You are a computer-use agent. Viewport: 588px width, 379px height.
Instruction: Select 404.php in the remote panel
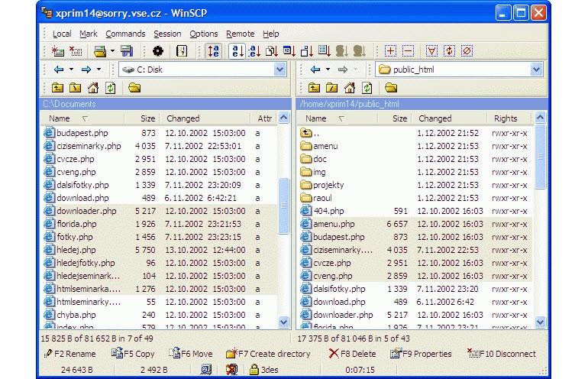(415, 211)
